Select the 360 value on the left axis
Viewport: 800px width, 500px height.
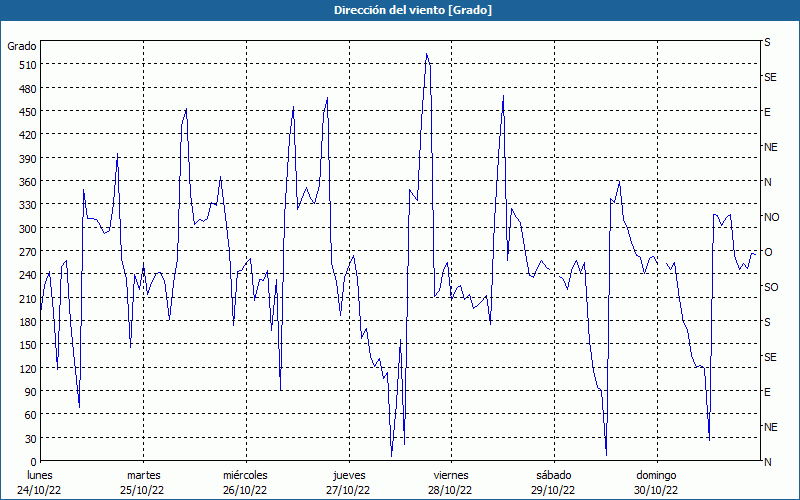coord(27,182)
